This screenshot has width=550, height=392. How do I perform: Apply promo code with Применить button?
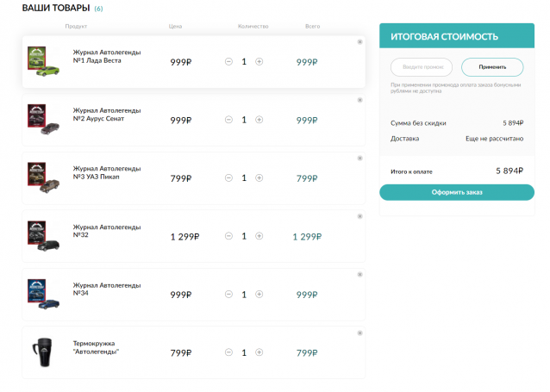492,67
